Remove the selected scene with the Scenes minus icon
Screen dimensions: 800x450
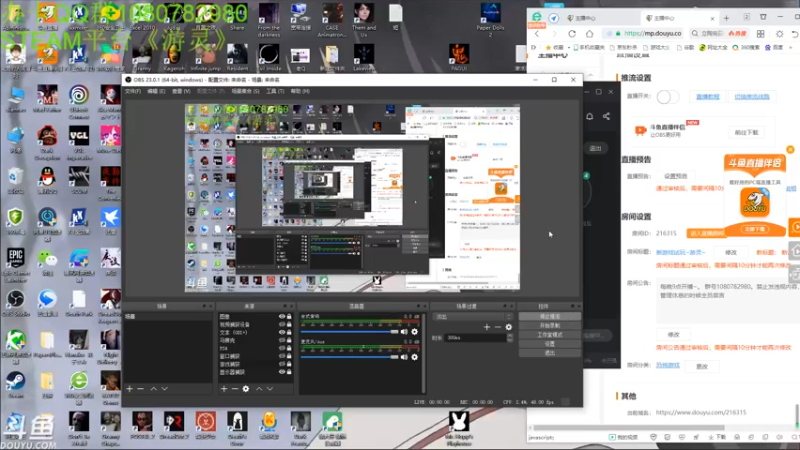140,389
